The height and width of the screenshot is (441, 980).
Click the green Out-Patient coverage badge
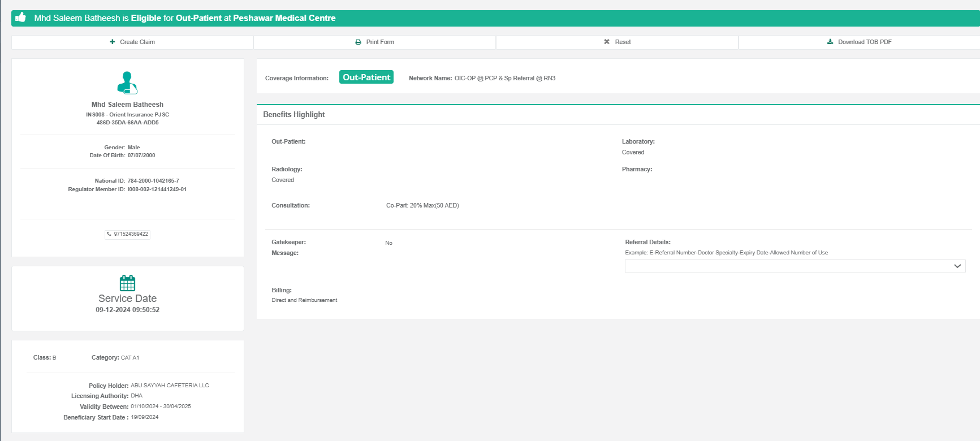tap(366, 77)
